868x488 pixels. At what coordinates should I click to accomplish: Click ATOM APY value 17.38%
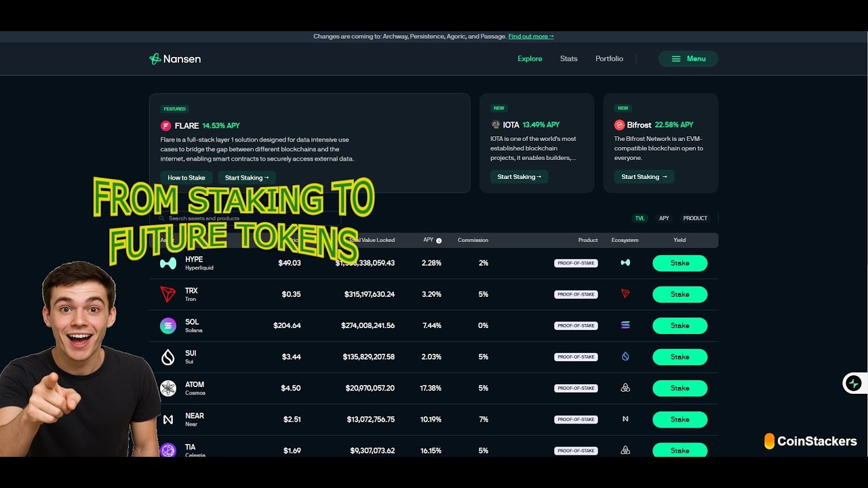431,388
